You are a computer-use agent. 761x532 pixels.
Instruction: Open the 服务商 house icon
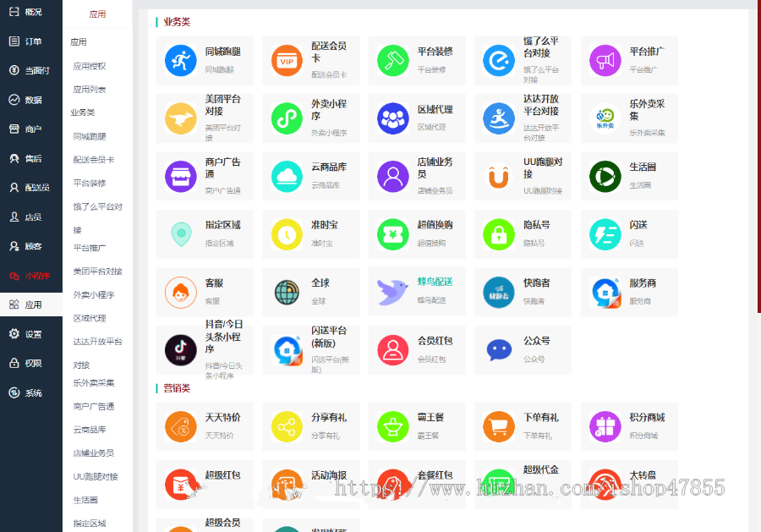tap(605, 293)
